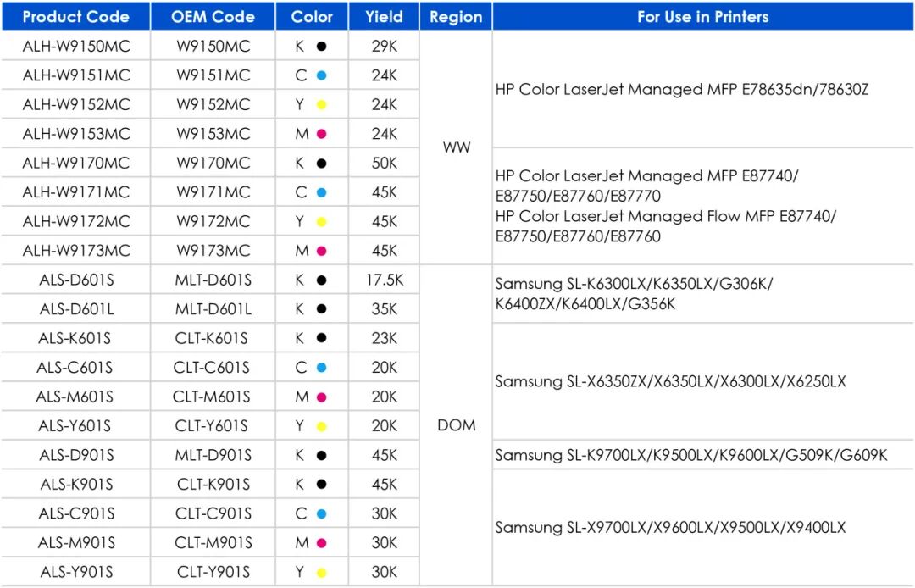The width and height of the screenshot is (915, 588).
Task: Click yellow color dot in ALH-W9152MC row
Action: [322, 104]
